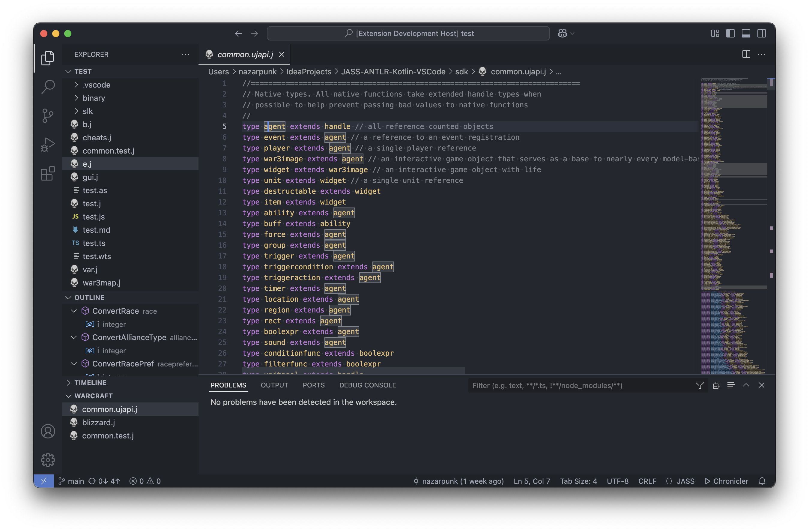Open Source Control view
Image resolution: width=809 pixels, height=532 pixels.
48,115
